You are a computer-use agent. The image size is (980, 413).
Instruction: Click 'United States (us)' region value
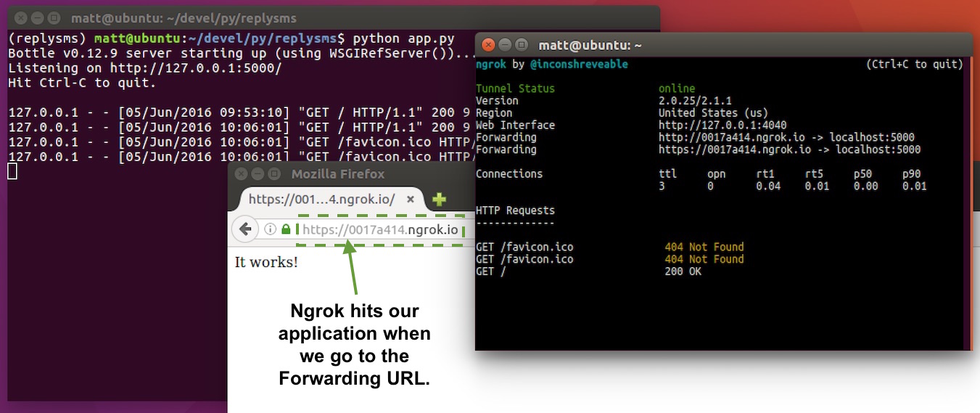[713, 113]
